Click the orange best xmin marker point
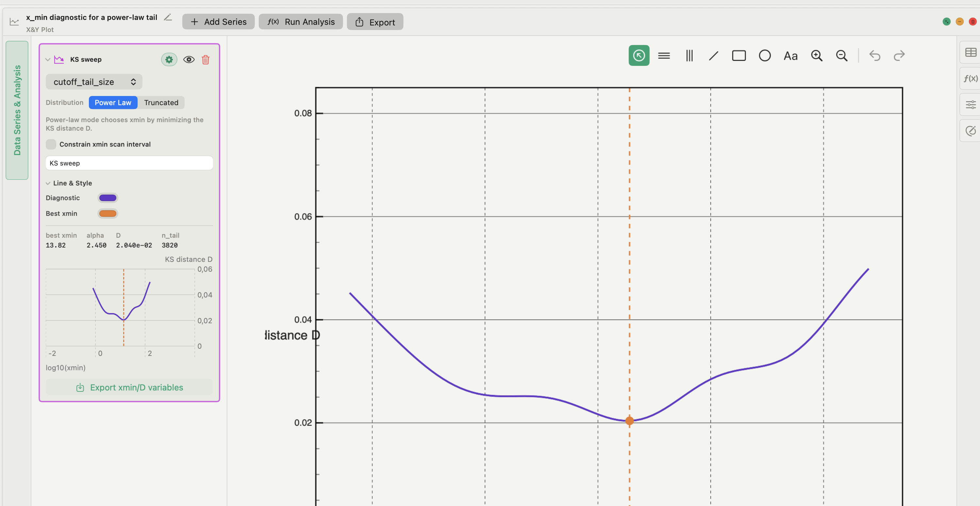Viewport: 980px width, 506px height. [629, 420]
